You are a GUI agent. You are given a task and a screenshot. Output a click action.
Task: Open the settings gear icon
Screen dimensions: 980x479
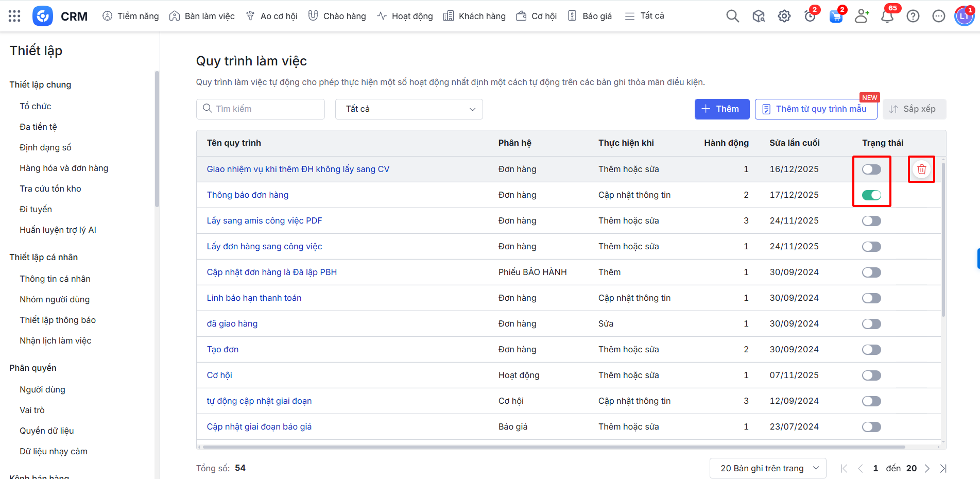click(x=784, y=16)
